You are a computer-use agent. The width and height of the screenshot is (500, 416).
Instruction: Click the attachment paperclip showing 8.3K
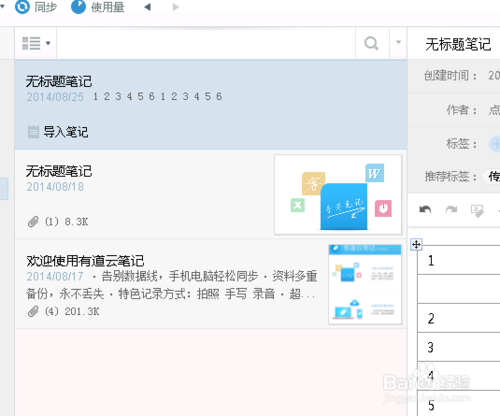tap(33, 222)
